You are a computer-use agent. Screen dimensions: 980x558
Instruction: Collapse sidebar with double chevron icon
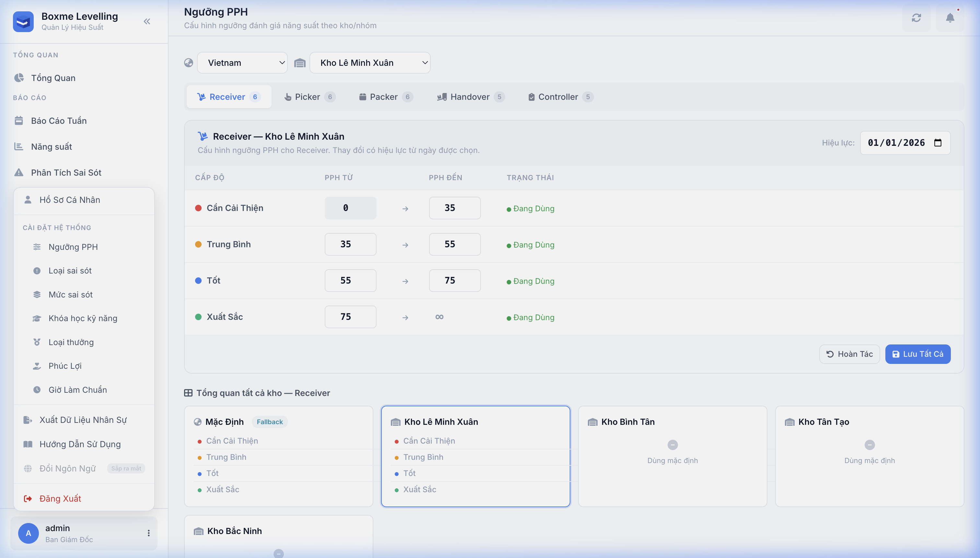[147, 21]
